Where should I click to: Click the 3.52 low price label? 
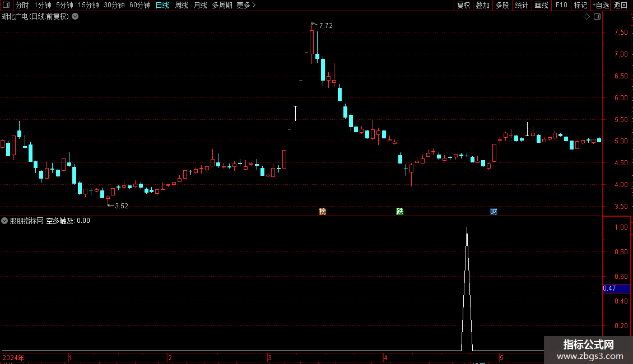pyautogui.click(x=122, y=206)
